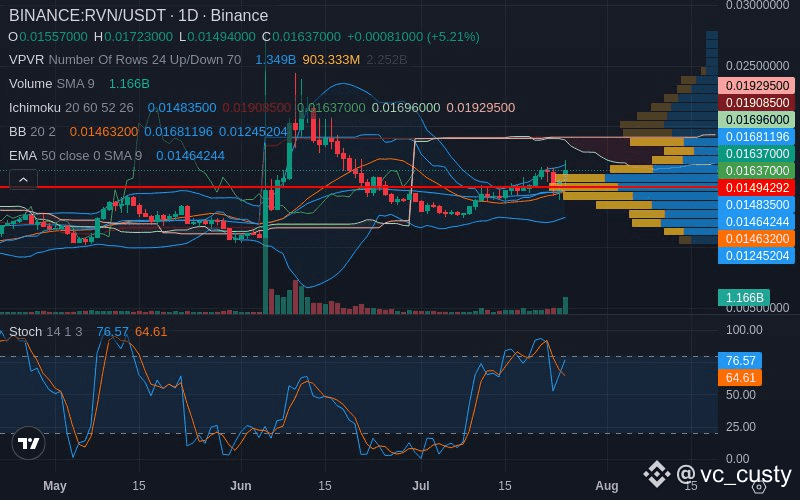This screenshot has height=500, width=800.
Task: Click the 0.01245204 blue price axis label
Action: [756, 256]
